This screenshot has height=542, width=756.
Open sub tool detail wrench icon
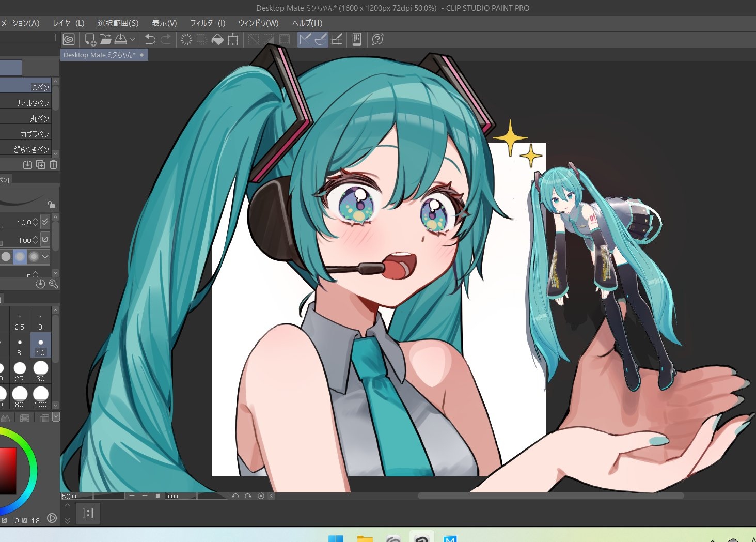tap(53, 284)
